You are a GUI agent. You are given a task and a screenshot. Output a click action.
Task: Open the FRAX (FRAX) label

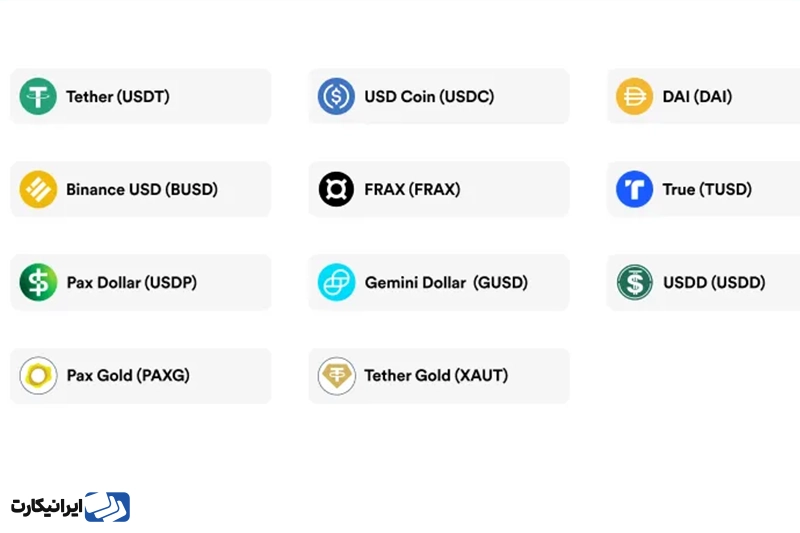pyautogui.click(x=412, y=189)
